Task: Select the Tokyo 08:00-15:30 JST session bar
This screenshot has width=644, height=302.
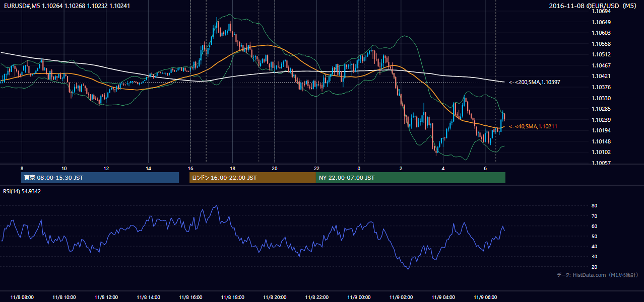Action: click(x=100, y=178)
